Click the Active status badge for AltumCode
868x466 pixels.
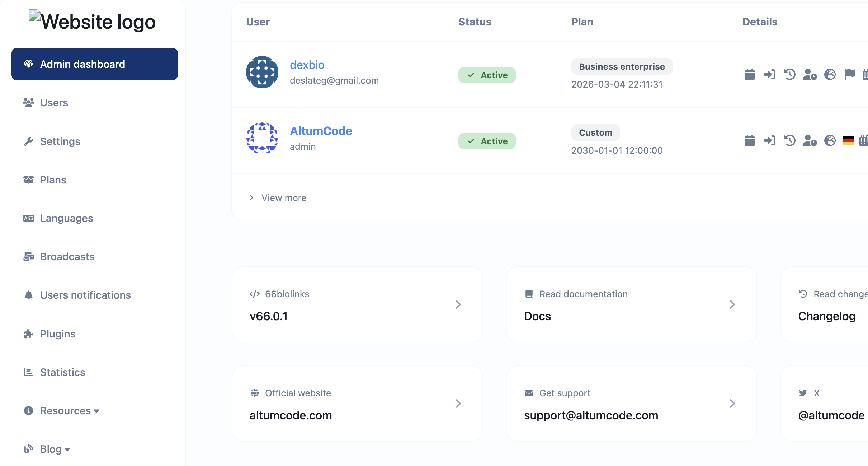point(487,141)
